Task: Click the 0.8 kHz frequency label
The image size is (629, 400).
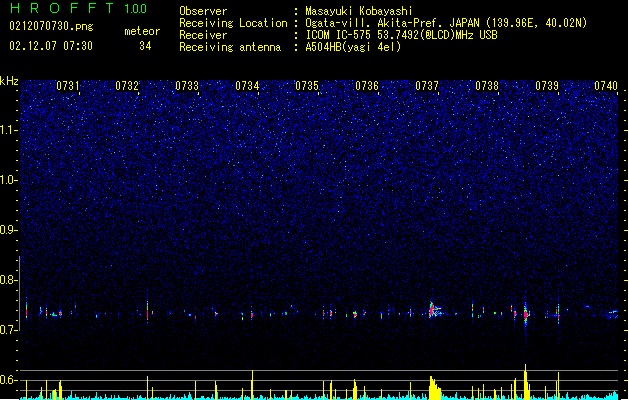Action: click(9, 280)
